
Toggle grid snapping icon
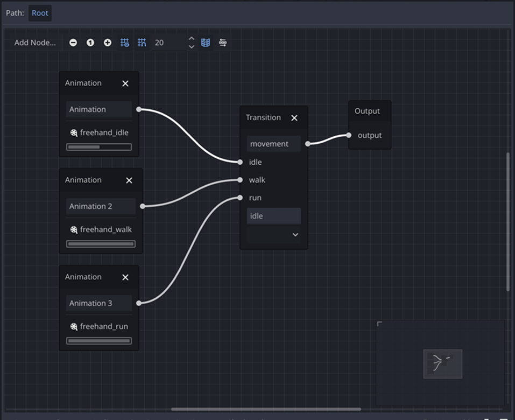[142, 43]
